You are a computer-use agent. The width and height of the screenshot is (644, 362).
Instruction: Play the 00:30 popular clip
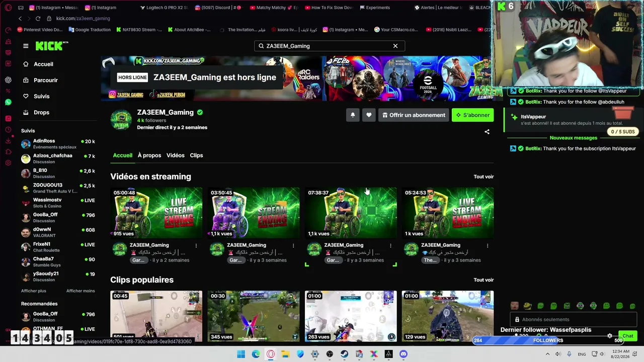click(254, 316)
